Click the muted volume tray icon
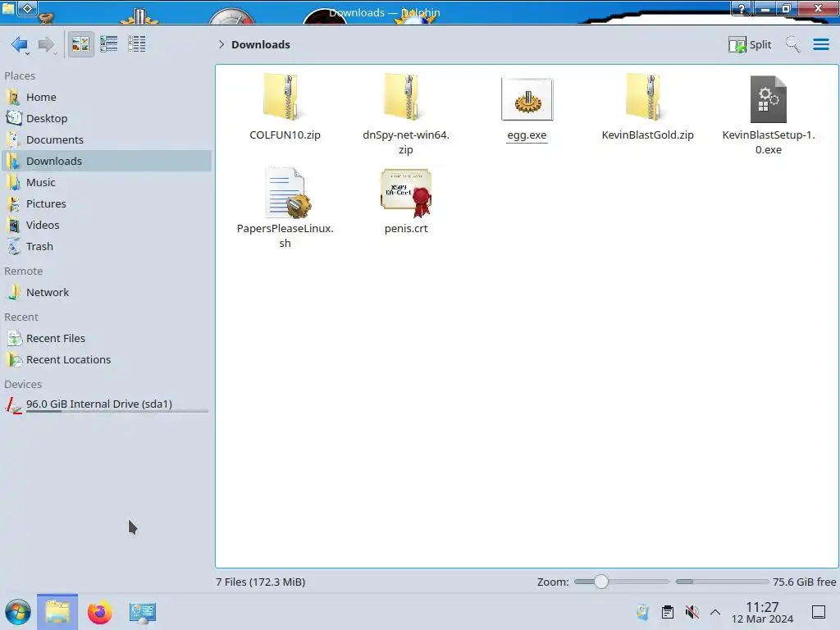 tap(692, 612)
